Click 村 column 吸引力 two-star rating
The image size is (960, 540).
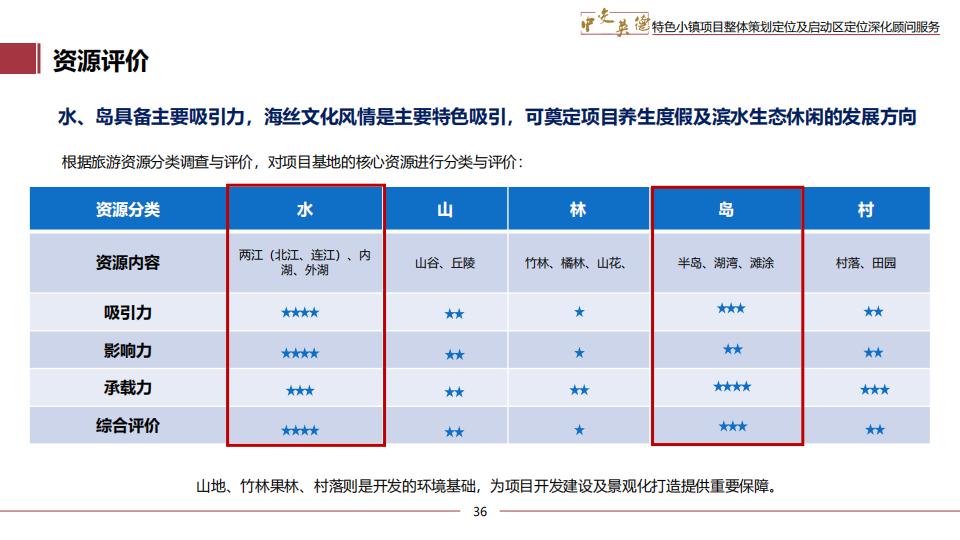(x=874, y=312)
